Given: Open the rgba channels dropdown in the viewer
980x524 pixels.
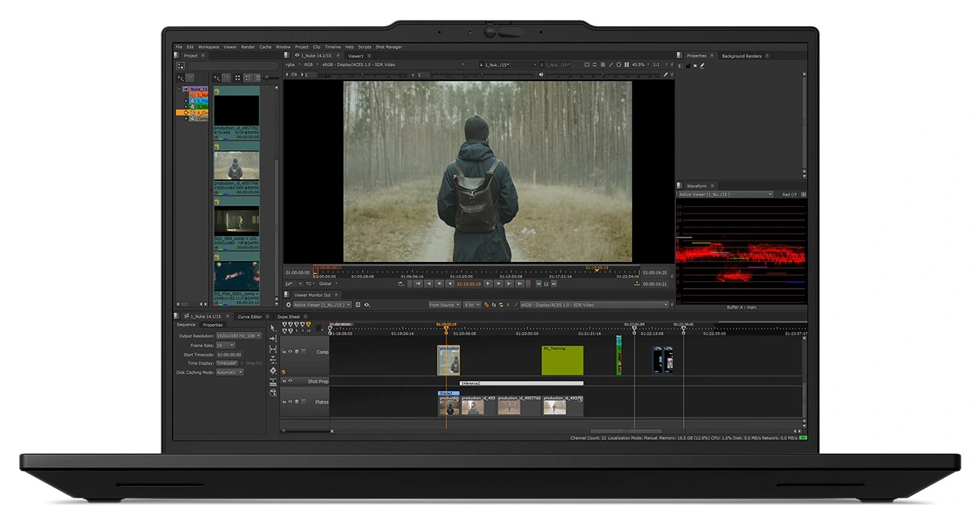Looking at the screenshot, I should pyautogui.click(x=291, y=64).
